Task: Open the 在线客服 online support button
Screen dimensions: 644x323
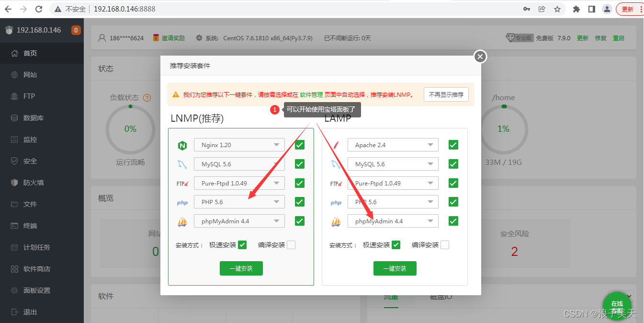Action: (617, 306)
